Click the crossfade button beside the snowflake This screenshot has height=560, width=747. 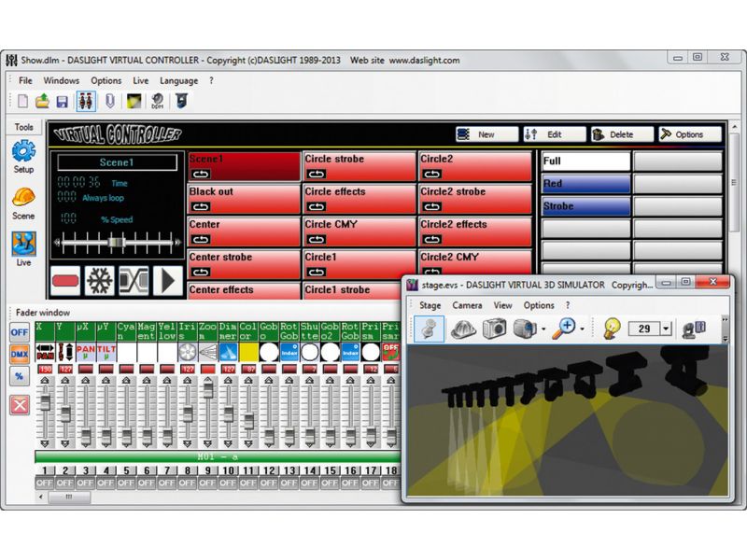(134, 281)
